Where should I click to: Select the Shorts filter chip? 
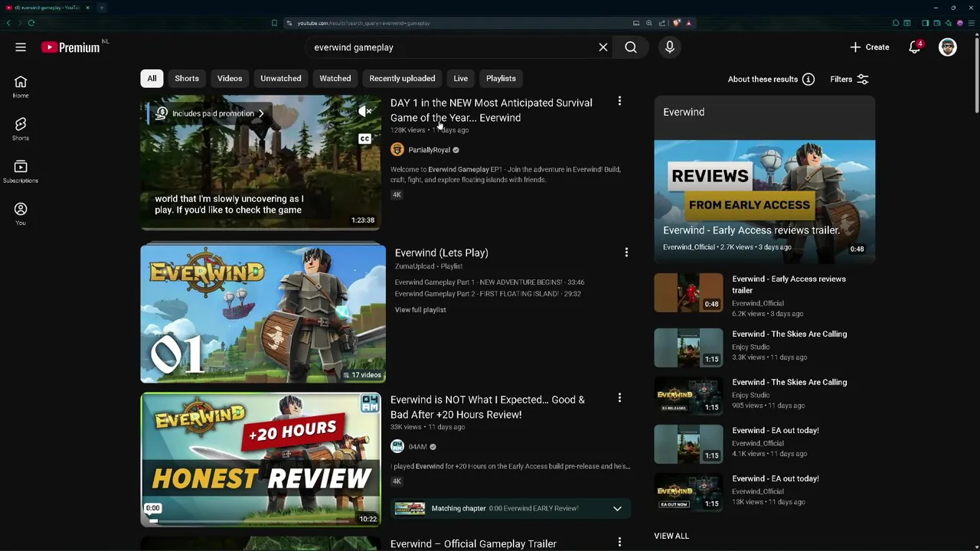click(x=187, y=78)
